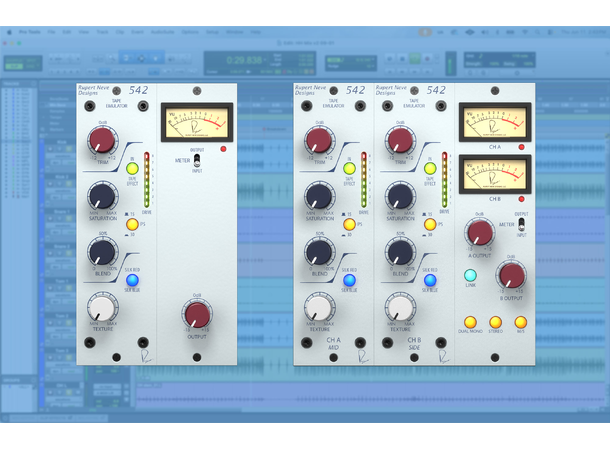Click the BLEND knob on mono 542
Screen dimensions: 610x450
pos(102,252)
